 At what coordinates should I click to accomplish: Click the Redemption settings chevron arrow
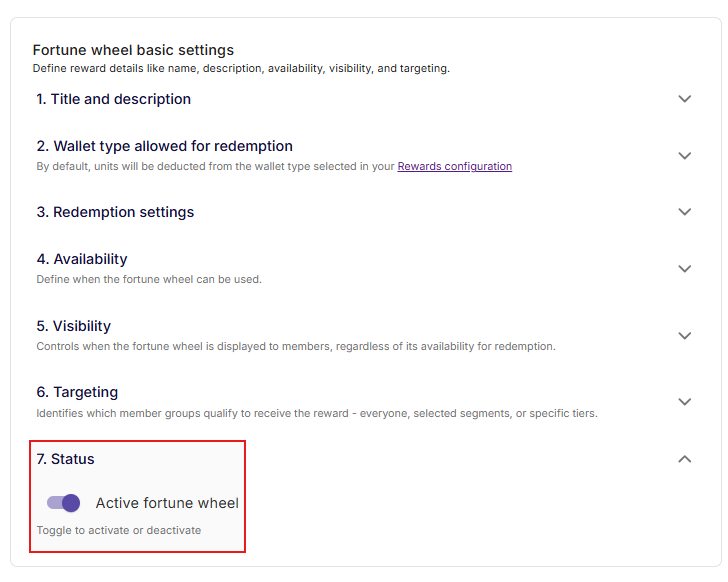[684, 212]
